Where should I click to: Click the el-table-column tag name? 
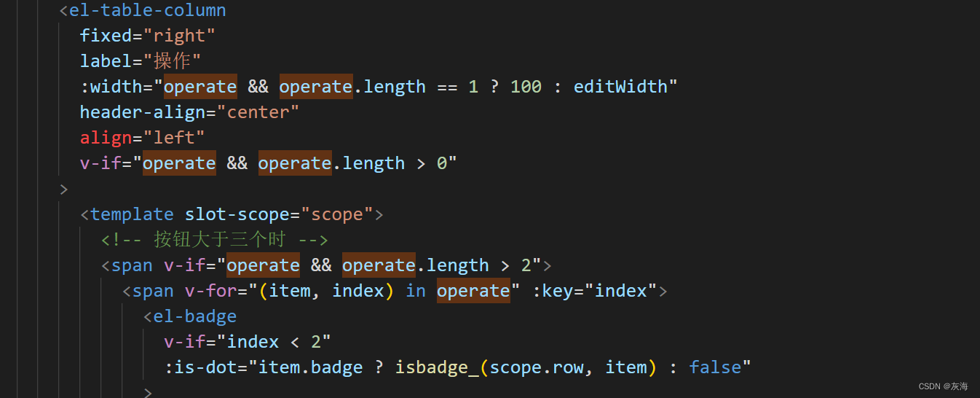[x=147, y=11]
